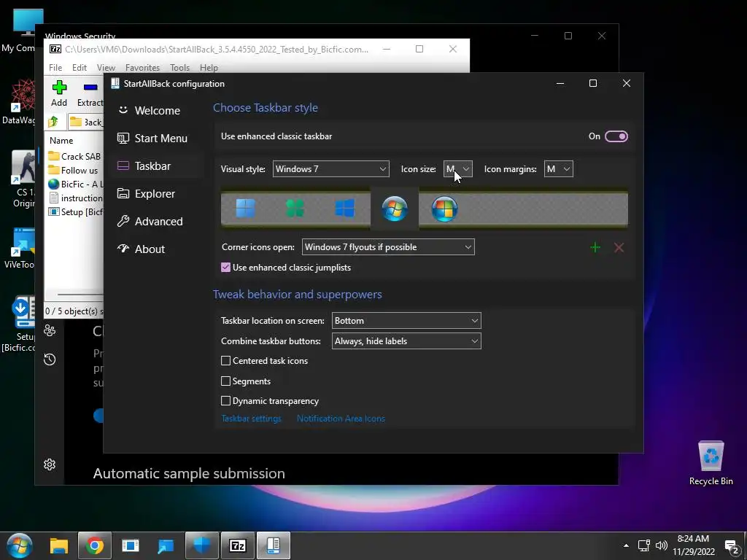
Task: Select the Crack SAB folder in 7-Zip
Action: pyautogui.click(x=75, y=156)
